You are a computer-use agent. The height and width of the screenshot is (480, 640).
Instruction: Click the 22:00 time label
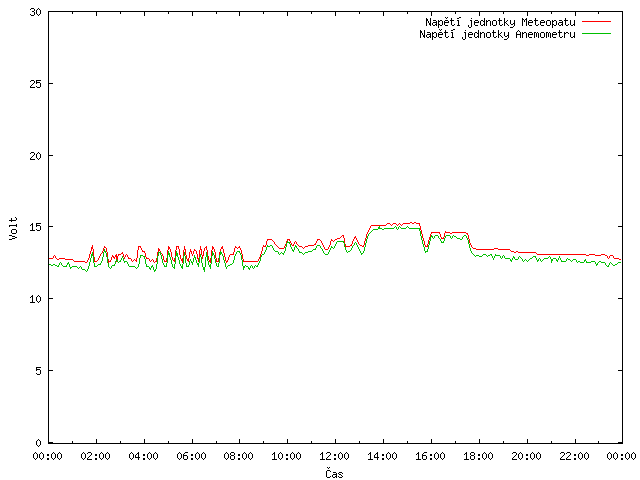tap(574, 456)
